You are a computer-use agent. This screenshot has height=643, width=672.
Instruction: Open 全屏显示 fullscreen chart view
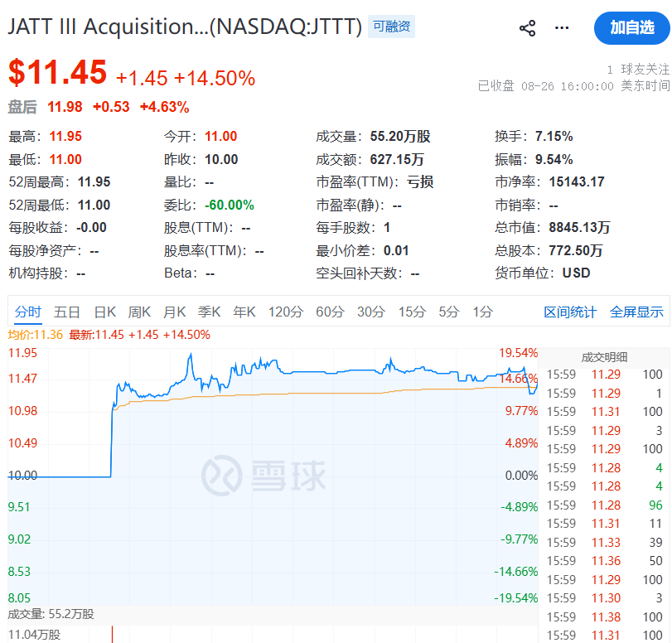[x=636, y=312]
